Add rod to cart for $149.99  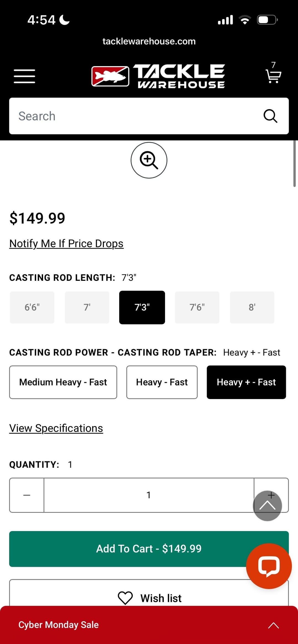coord(127,549)
